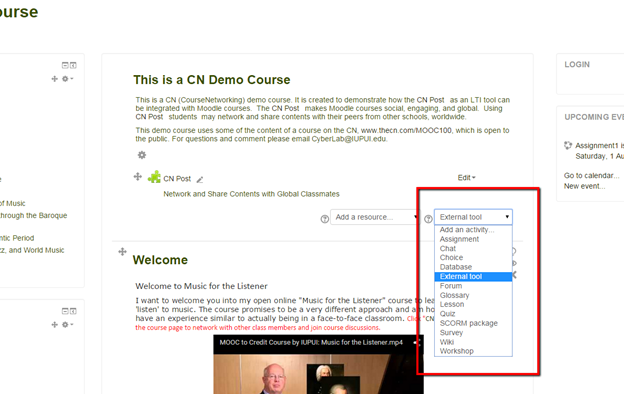624x394 pixels.
Task: Open the Add a resource dropdown
Action: tap(374, 217)
